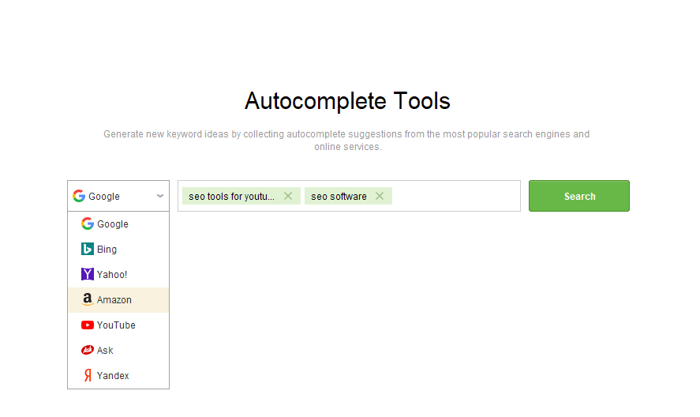This screenshot has height=417, width=700.
Task: Pick the YouTube option label
Action: click(x=116, y=325)
